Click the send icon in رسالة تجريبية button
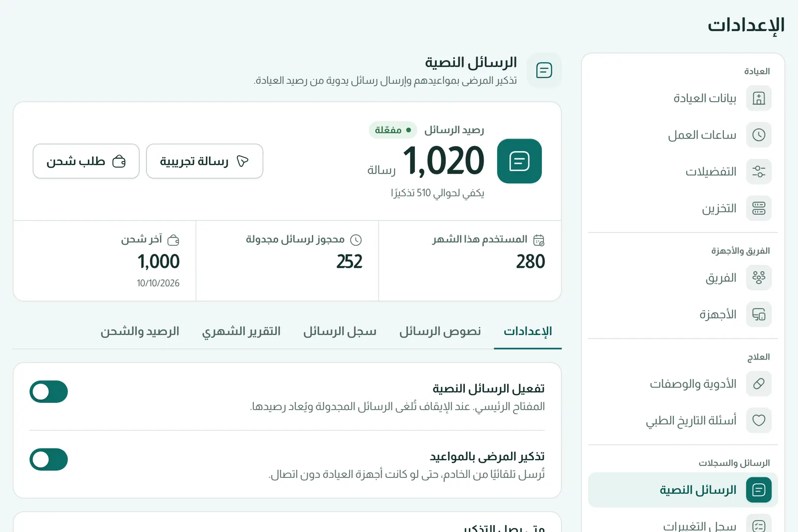The height and width of the screenshot is (532, 798). (x=242, y=161)
